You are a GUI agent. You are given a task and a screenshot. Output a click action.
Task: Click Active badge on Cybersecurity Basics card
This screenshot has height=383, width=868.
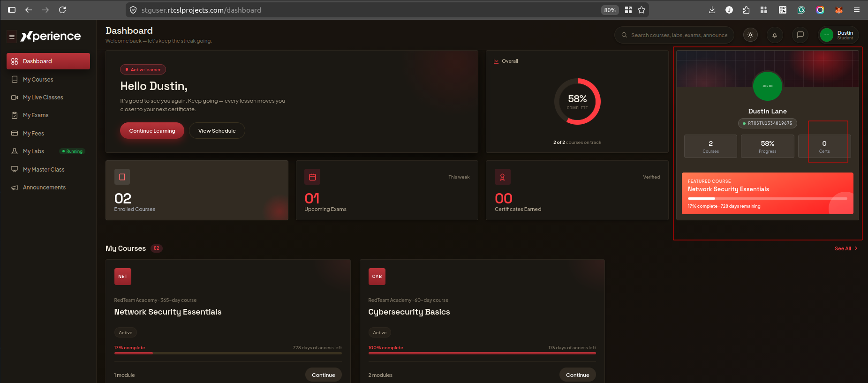(x=380, y=333)
